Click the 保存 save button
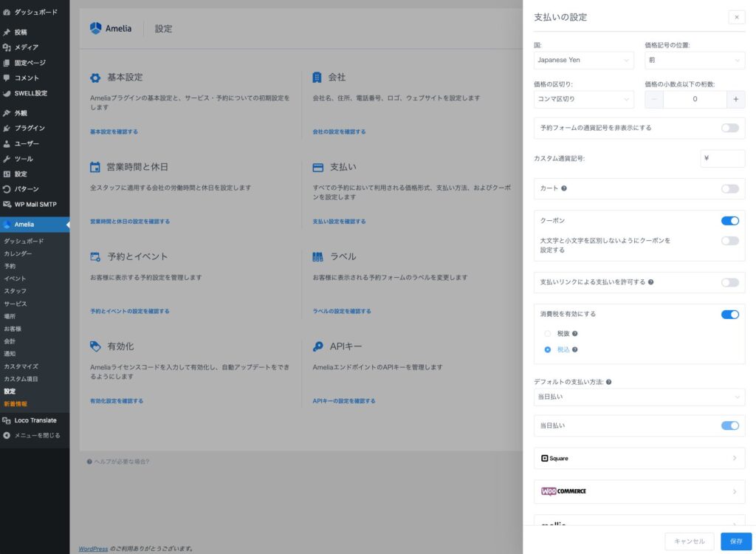The image size is (756, 554). pos(736,541)
